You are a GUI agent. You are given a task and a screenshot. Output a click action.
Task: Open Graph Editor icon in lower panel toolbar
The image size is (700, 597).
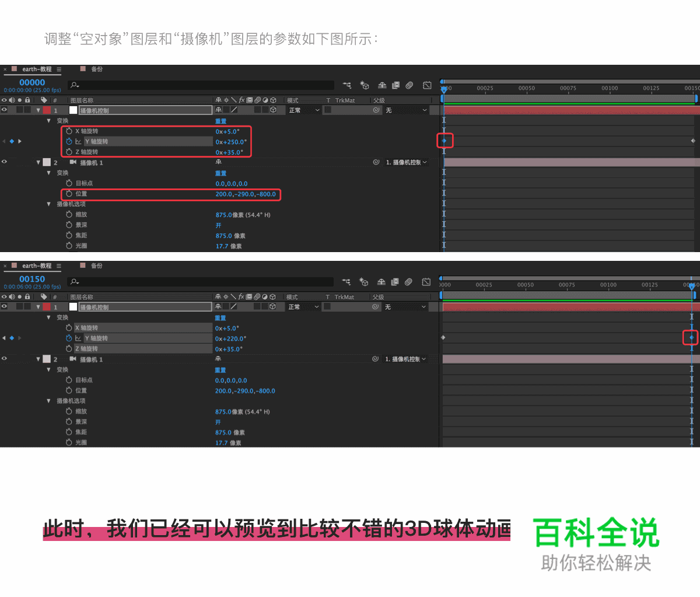point(426,282)
